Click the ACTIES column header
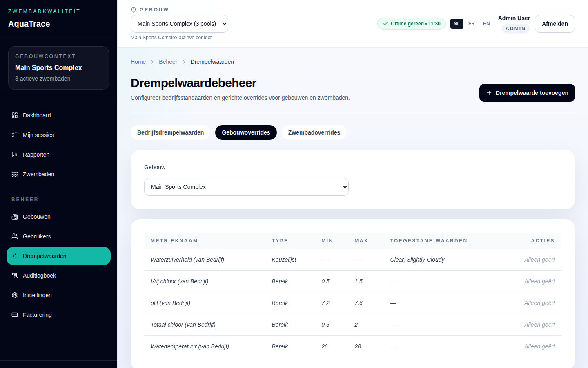Viewport: 588px width, 368px height. (543, 241)
